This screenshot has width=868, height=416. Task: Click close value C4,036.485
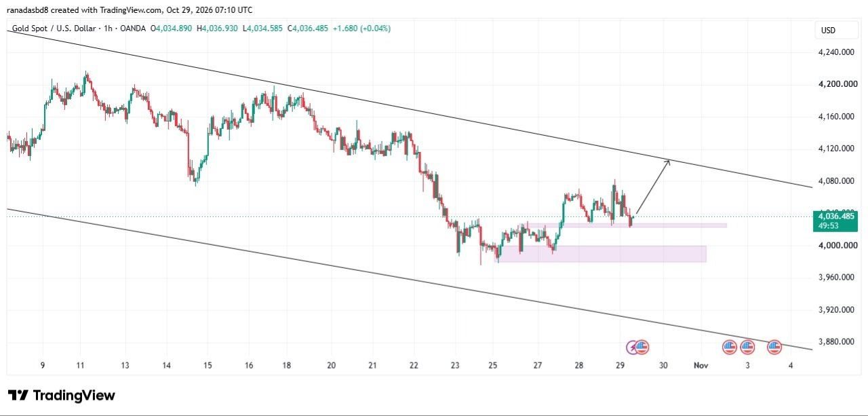(x=309, y=29)
